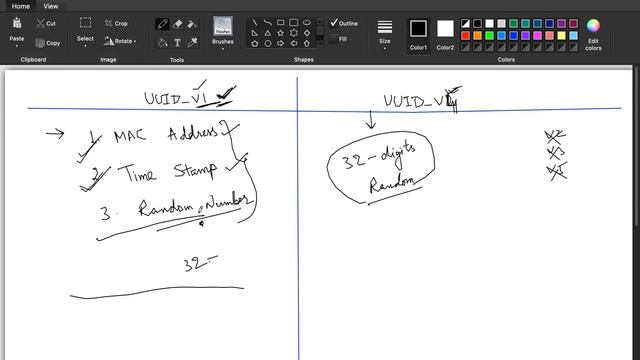
Task: Expand the Paste options arrow
Action: pos(17,46)
